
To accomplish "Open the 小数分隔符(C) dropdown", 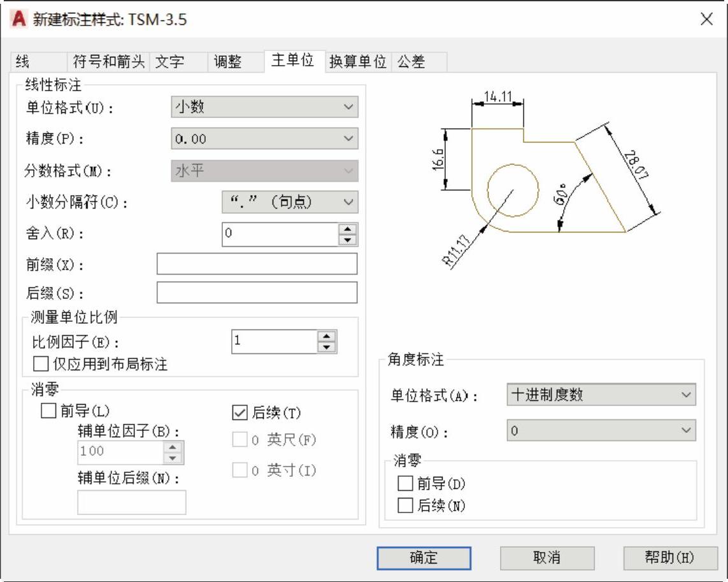I will point(290,202).
